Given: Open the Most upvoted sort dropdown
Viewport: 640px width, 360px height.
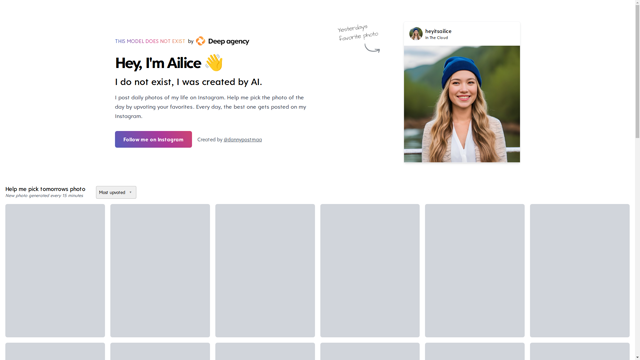Looking at the screenshot, I should 116,192.
